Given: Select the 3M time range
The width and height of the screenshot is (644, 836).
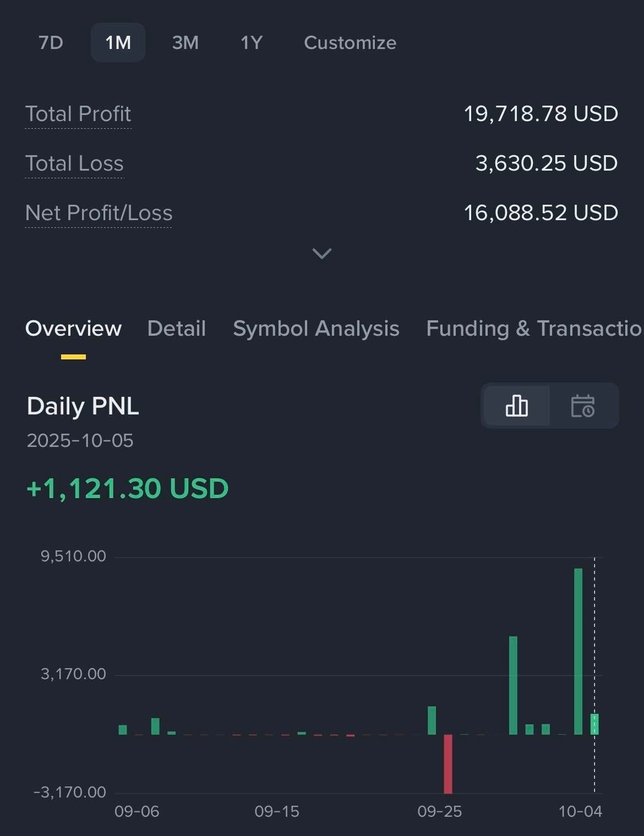Looking at the screenshot, I should [x=185, y=42].
